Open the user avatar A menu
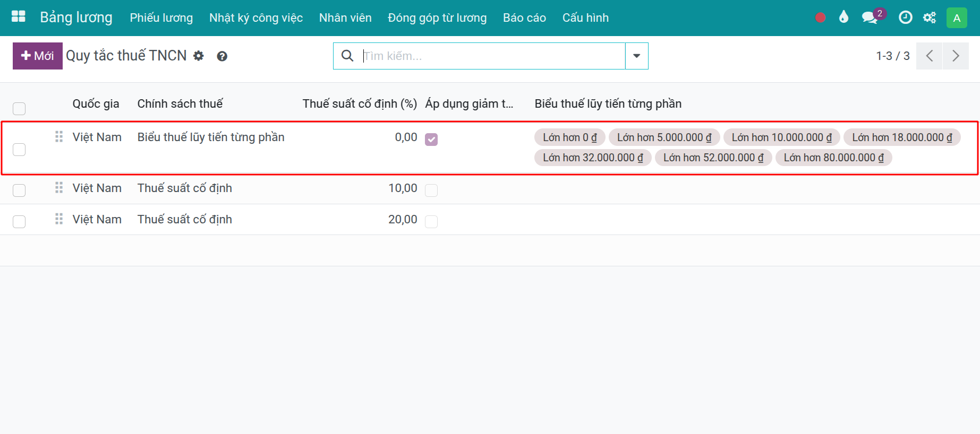 tap(957, 18)
